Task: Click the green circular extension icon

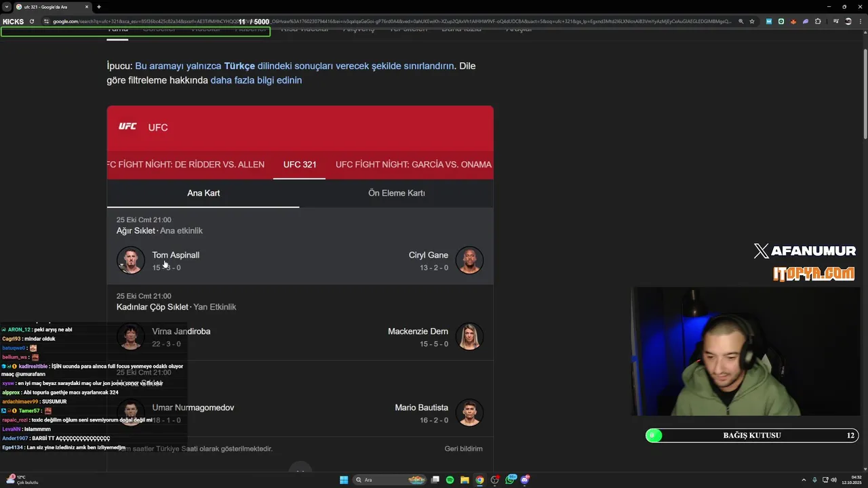Action: [x=781, y=21]
